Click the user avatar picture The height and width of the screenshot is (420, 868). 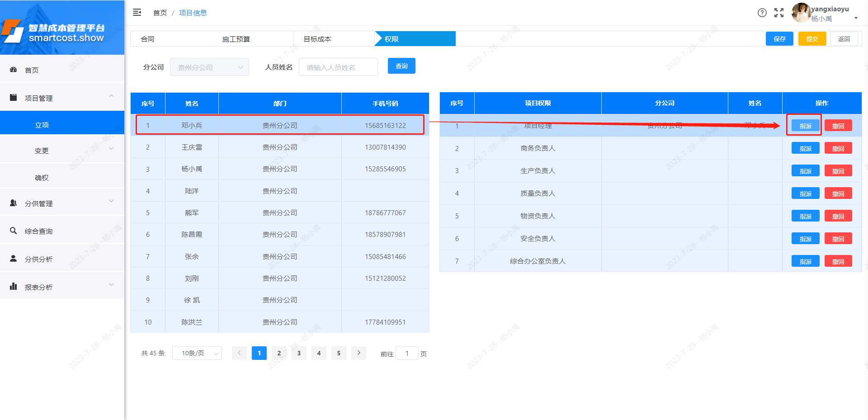point(801,13)
